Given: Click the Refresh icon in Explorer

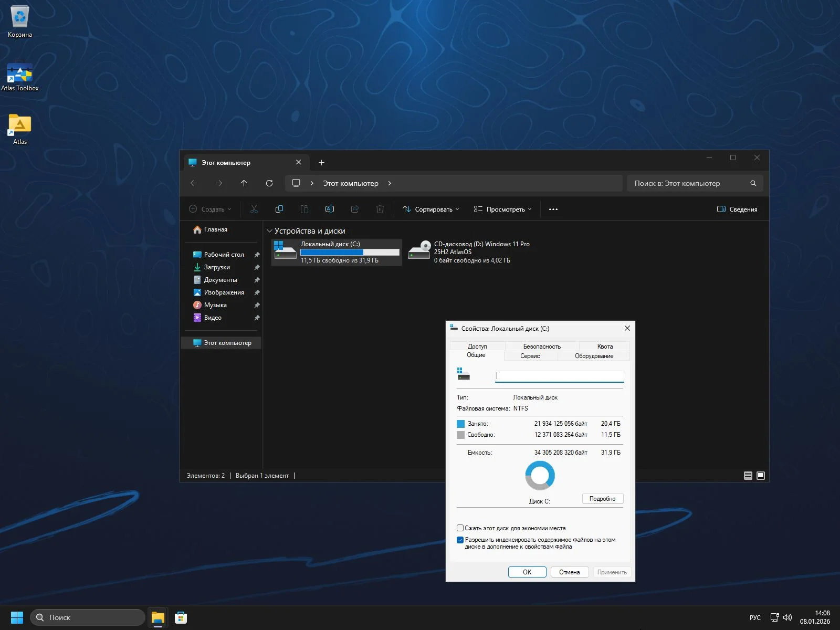Looking at the screenshot, I should pos(269,183).
